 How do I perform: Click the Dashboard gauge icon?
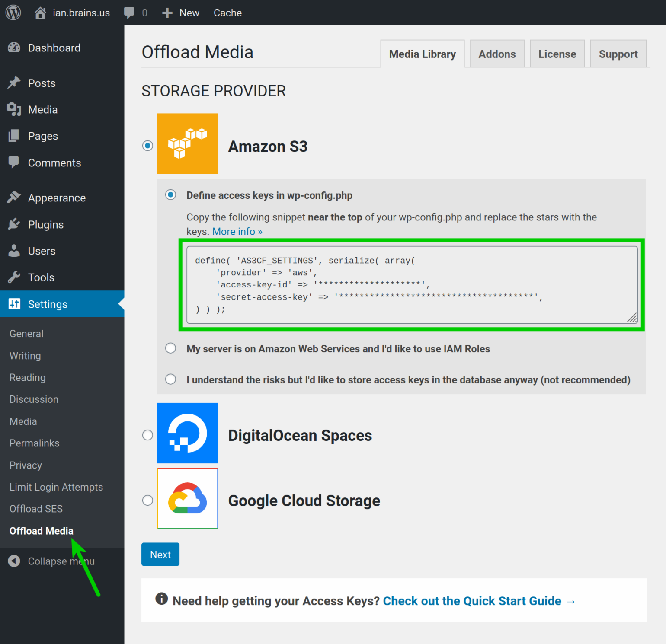pyautogui.click(x=14, y=48)
